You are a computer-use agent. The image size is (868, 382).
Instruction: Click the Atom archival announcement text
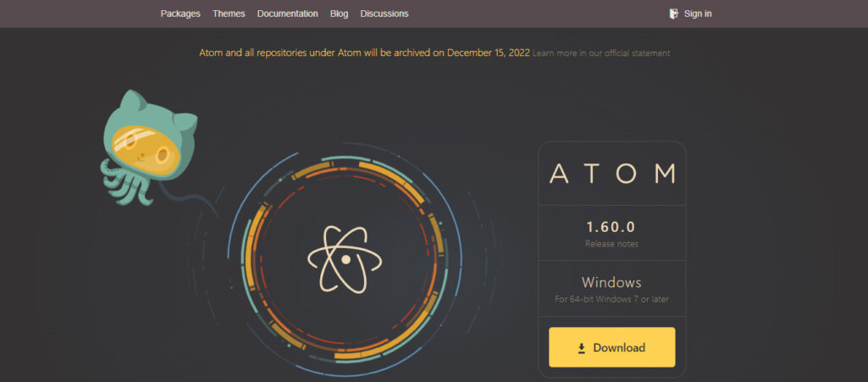364,53
